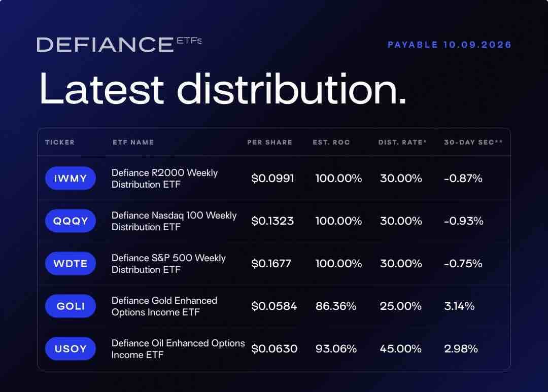548x392 pixels.
Task: Select Defiance R2000 Weekly Distribution ETF name
Action: coord(164,179)
